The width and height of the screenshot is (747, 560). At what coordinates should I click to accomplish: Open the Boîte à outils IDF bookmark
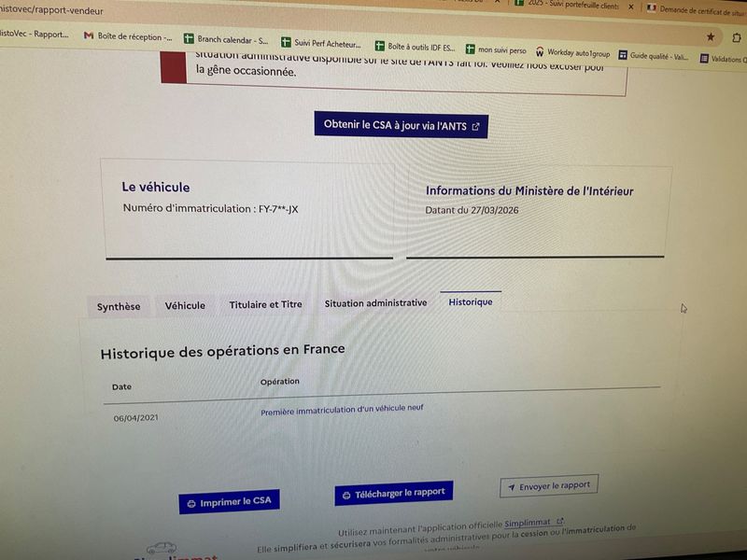416,47
